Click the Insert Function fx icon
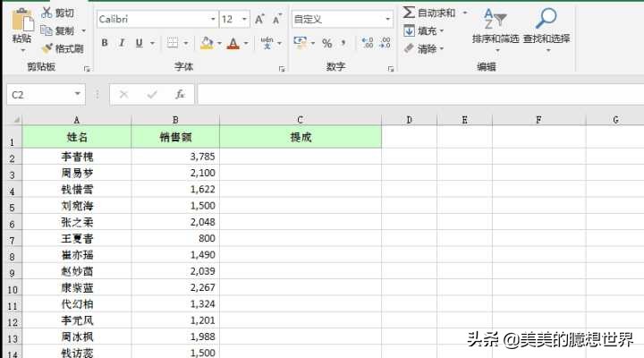 [180, 95]
